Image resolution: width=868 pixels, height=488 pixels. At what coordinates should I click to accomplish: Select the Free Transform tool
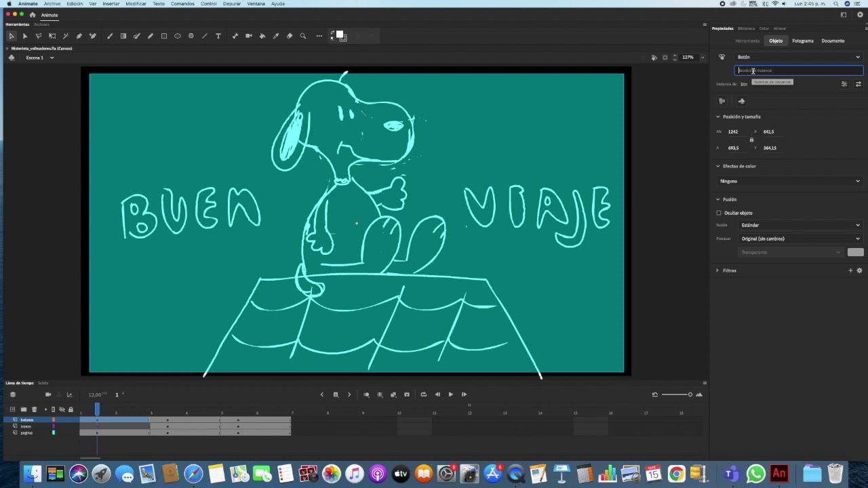click(52, 36)
